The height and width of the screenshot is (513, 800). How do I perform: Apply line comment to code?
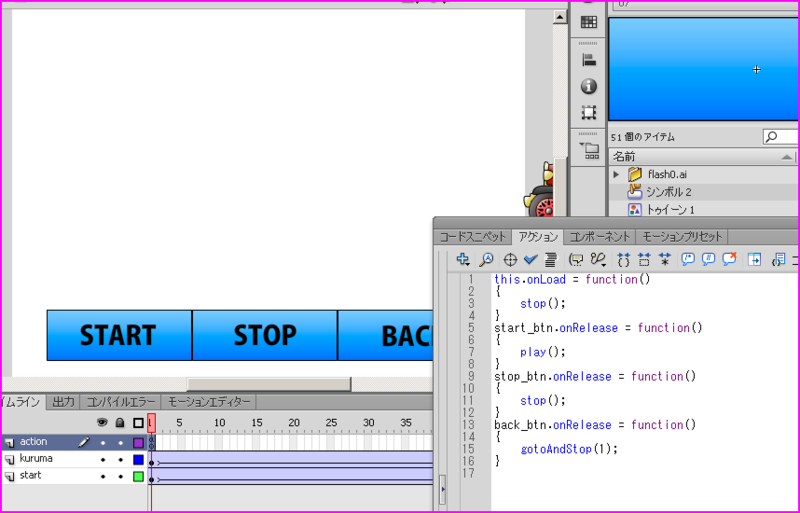709,259
